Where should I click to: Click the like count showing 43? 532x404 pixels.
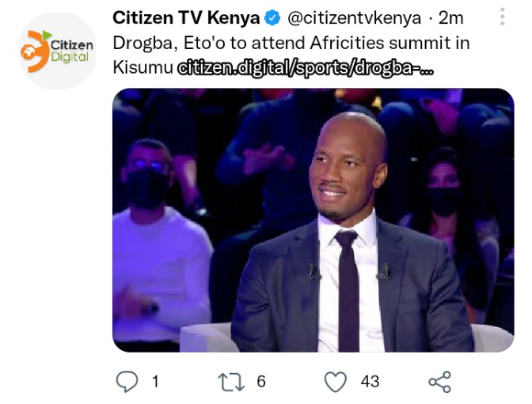click(x=370, y=382)
